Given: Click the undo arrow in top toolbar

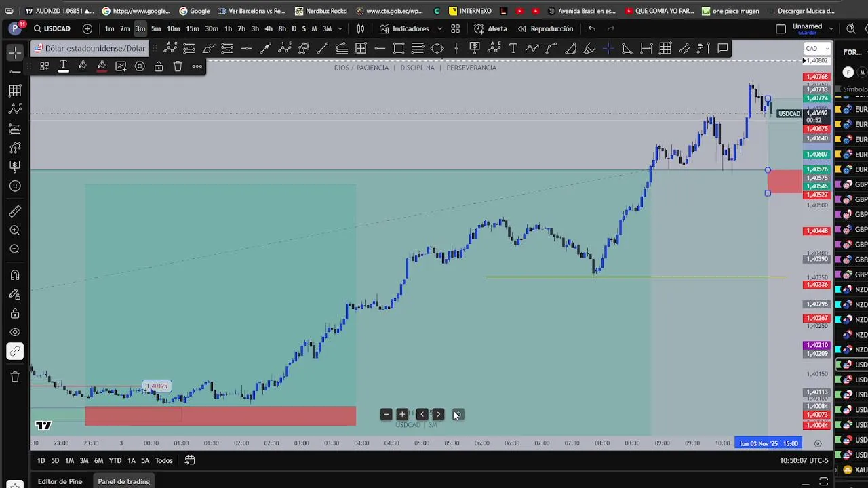Looking at the screenshot, I should (592, 28).
